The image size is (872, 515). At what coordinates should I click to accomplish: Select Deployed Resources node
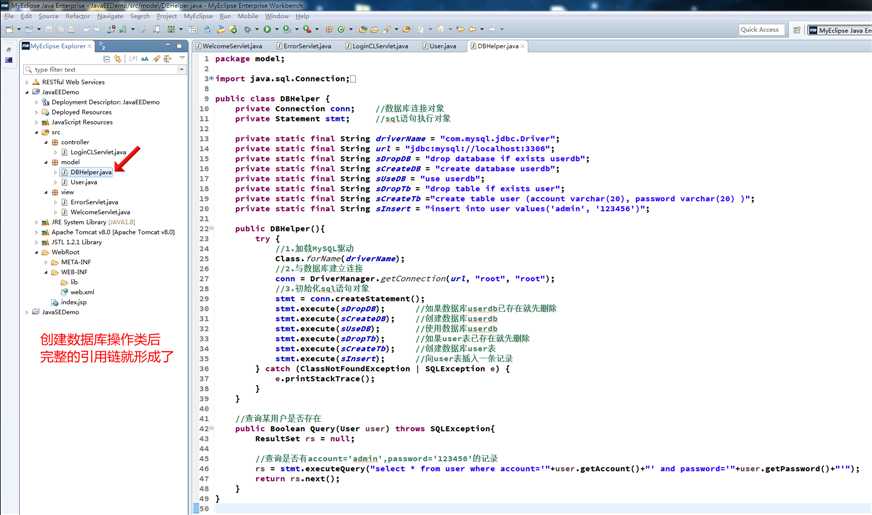click(77, 112)
